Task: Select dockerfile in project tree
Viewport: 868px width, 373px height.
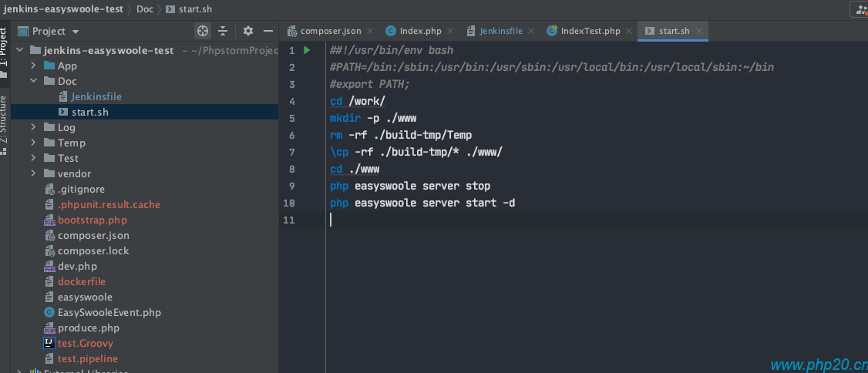Action: [82, 282]
